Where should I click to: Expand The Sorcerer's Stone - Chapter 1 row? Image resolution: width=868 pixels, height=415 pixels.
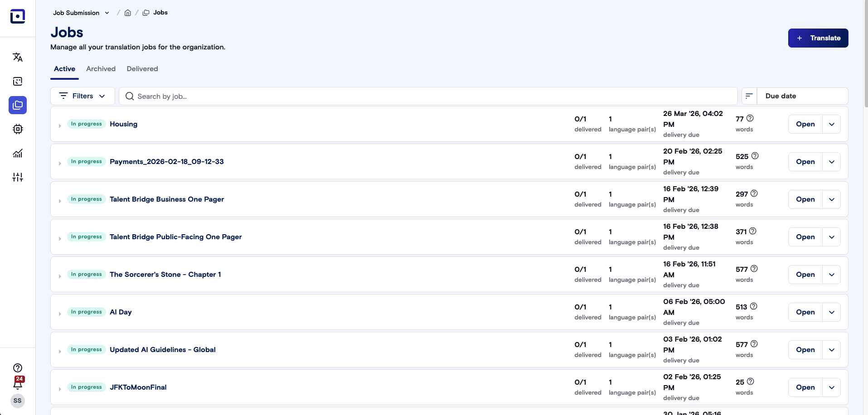[x=60, y=276]
